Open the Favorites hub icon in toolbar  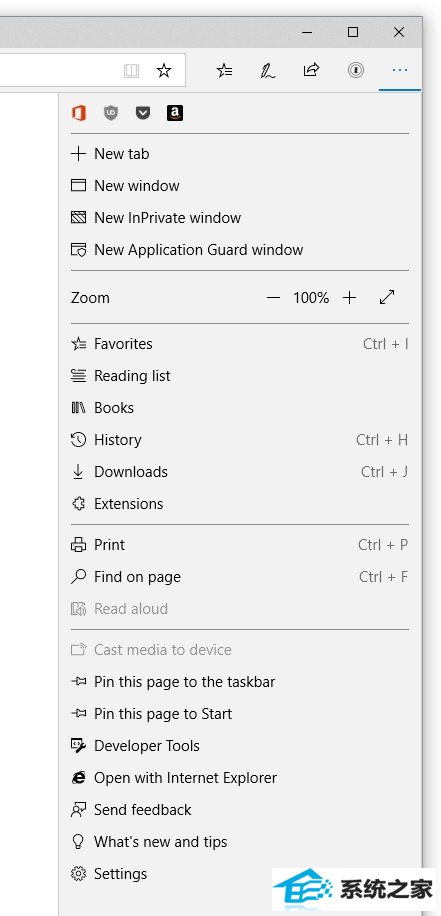coord(224,71)
